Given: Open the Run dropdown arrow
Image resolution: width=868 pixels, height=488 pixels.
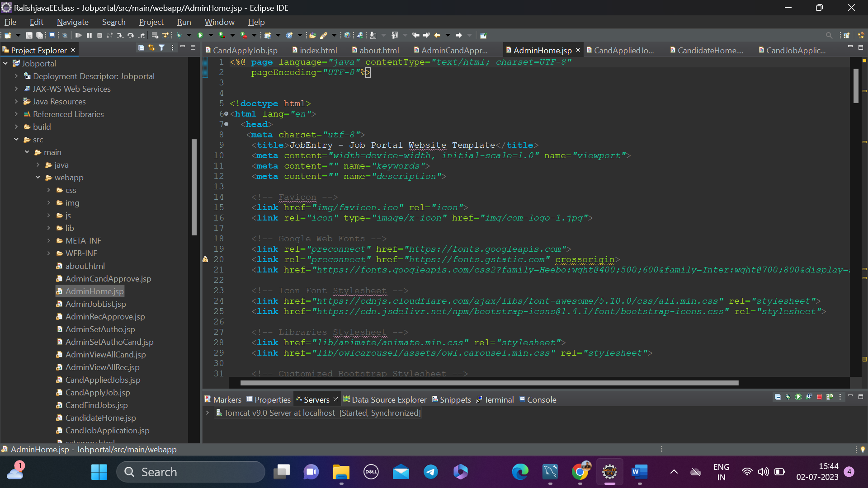Looking at the screenshot, I should [210, 35].
